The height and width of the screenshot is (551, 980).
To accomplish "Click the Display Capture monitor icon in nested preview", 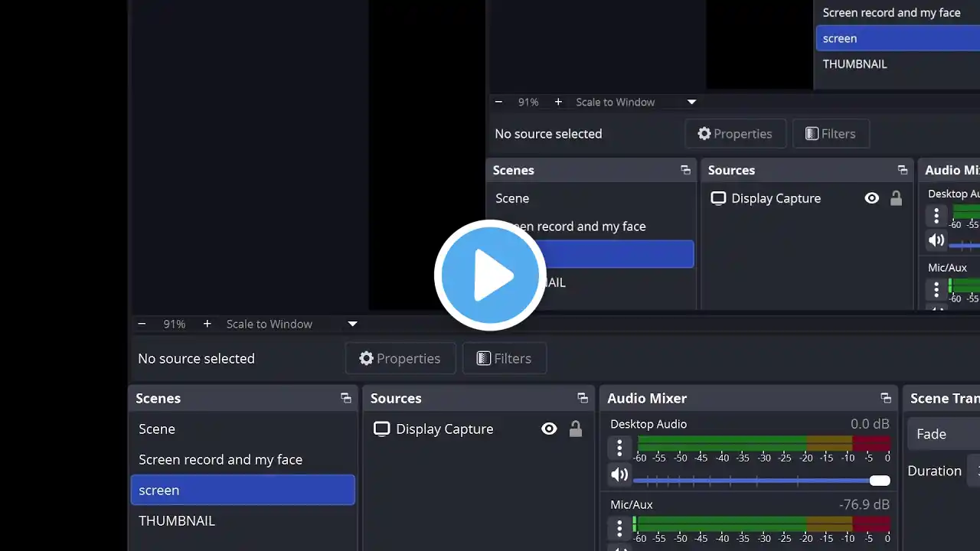I will [718, 198].
